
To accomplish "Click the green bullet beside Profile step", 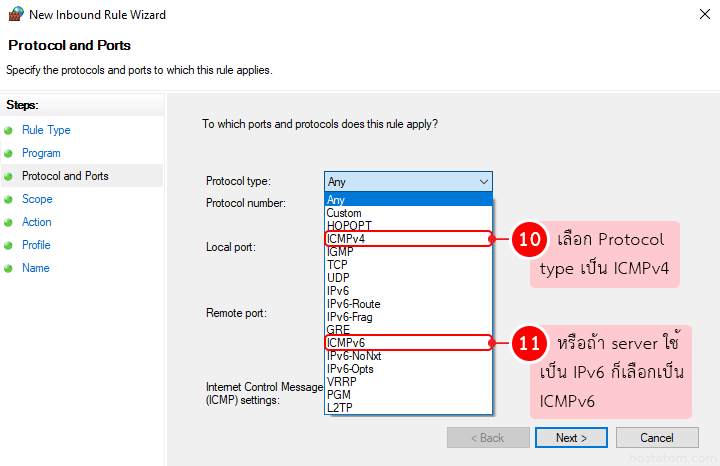I will point(9,245).
